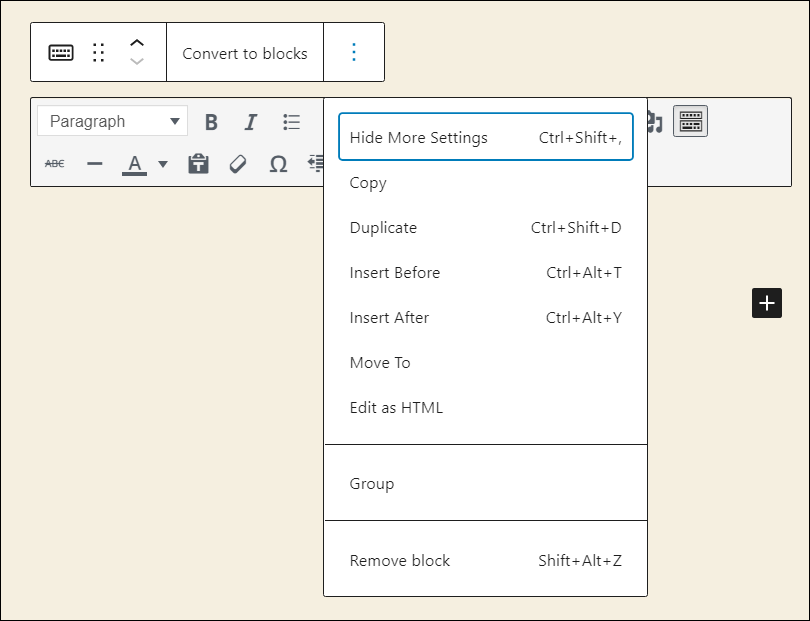Expand the text color picker arrow

163,164
